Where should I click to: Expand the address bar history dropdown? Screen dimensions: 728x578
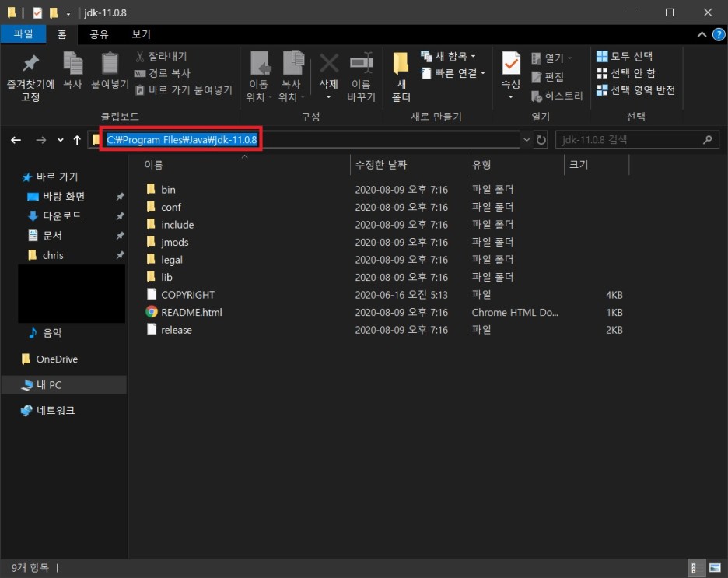pyautogui.click(x=526, y=140)
